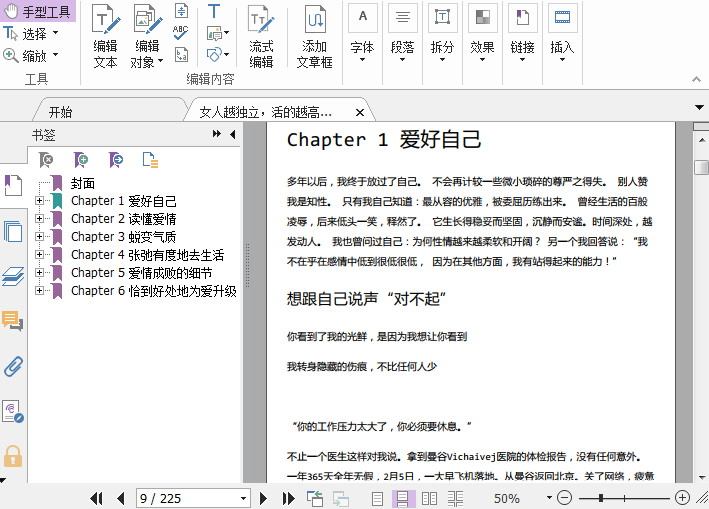Viewport: 709px width, 509px height.
Task: Switch to continuous page view mode
Action: [401, 498]
